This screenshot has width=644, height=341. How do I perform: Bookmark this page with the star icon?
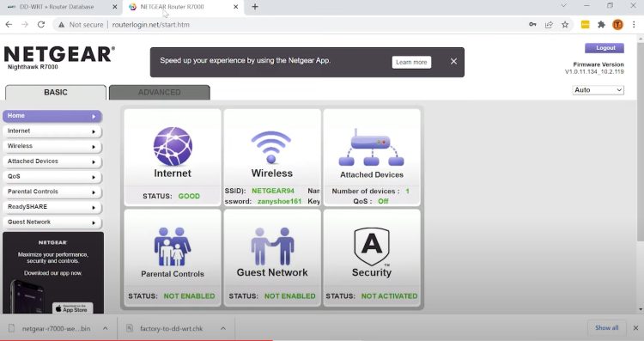pos(565,25)
